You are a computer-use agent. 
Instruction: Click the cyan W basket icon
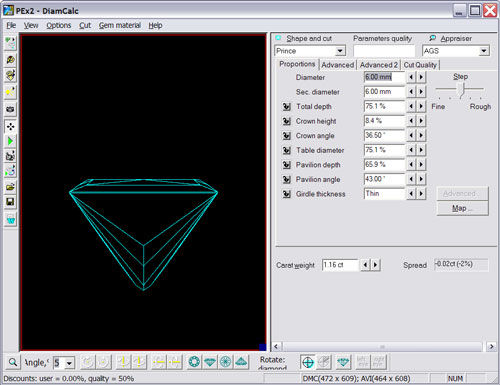click(x=10, y=220)
